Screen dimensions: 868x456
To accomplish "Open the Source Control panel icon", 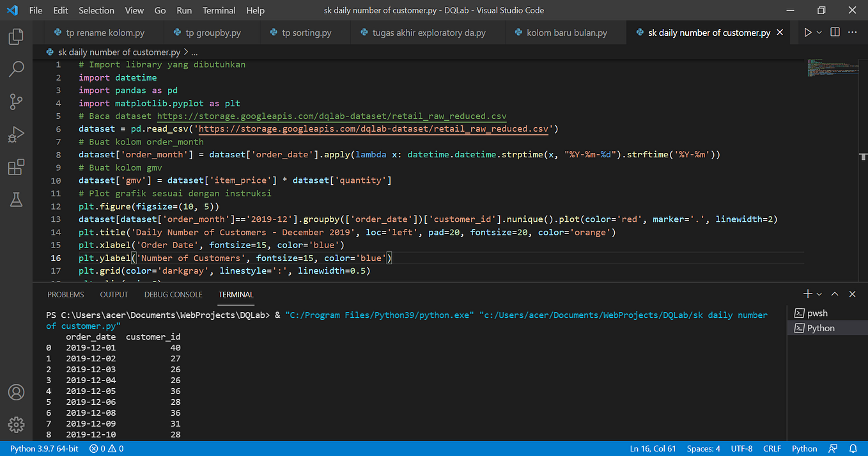I will pyautogui.click(x=16, y=101).
